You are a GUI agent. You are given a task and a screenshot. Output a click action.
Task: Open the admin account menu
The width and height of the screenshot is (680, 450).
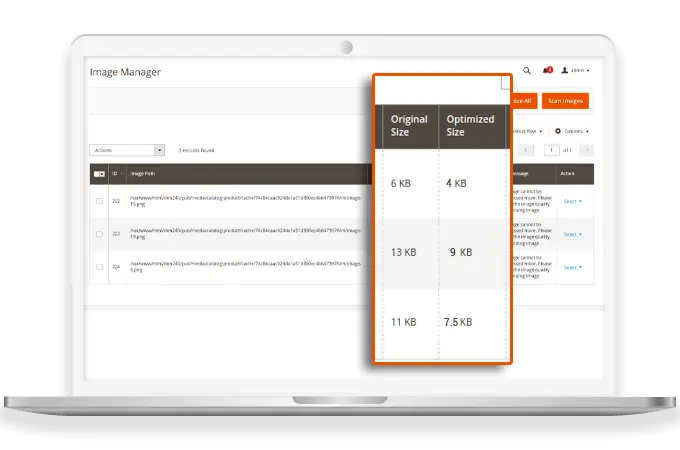[575, 70]
